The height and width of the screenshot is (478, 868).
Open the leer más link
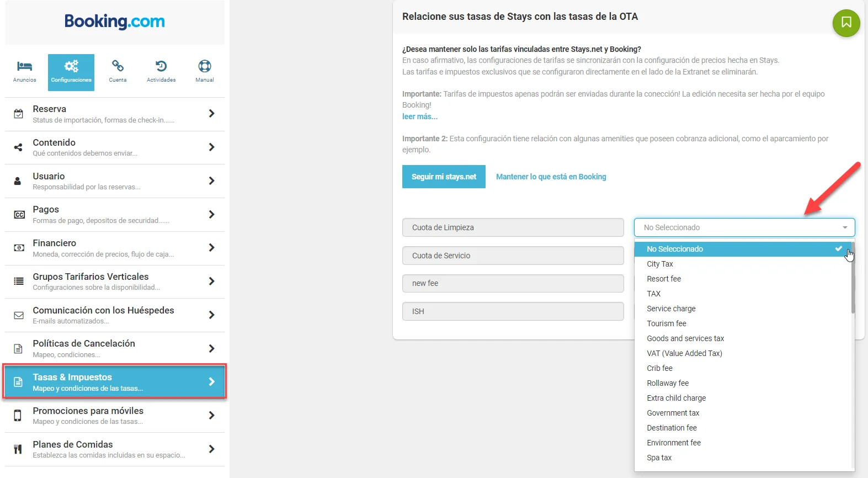420,116
